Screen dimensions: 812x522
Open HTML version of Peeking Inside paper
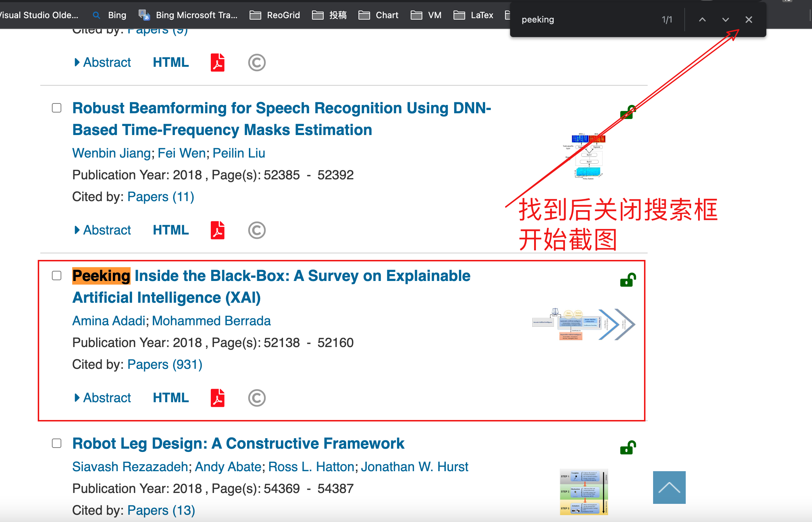(171, 398)
